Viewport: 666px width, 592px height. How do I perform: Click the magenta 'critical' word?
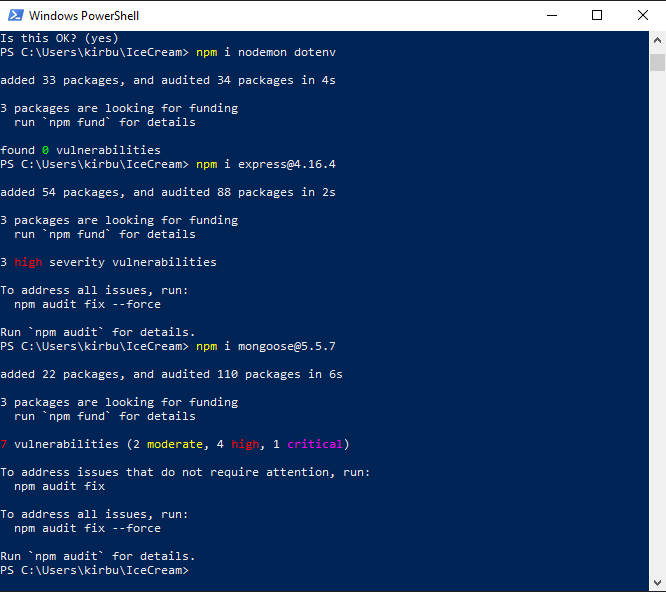click(315, 445)
